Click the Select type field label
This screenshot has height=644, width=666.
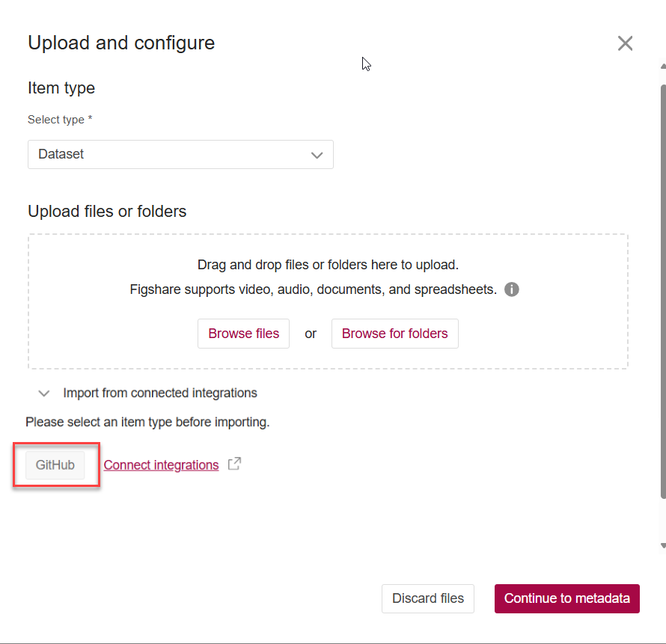[x=60, y=120]
